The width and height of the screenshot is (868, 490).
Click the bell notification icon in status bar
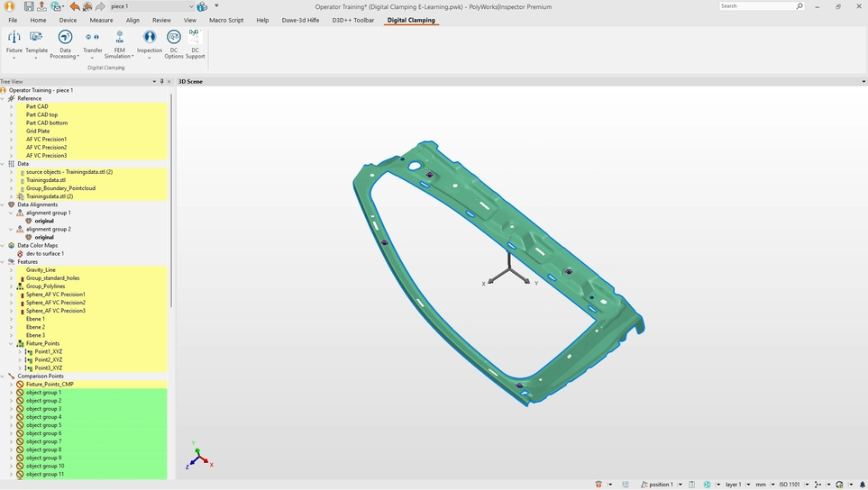pos(863,485)
